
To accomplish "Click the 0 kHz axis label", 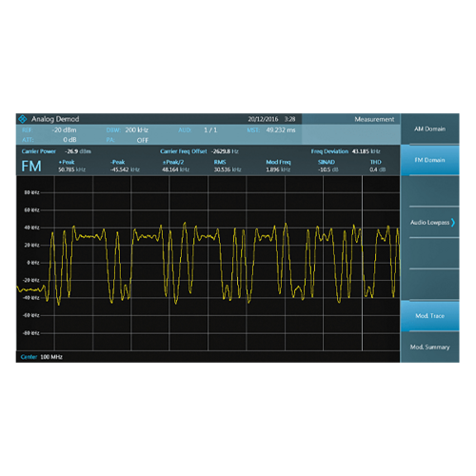I will pyautogui.click(x=33, y=263).
